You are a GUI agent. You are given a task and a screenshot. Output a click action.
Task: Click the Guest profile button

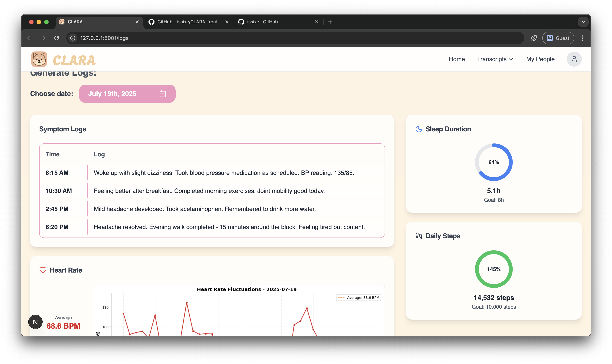558,38
